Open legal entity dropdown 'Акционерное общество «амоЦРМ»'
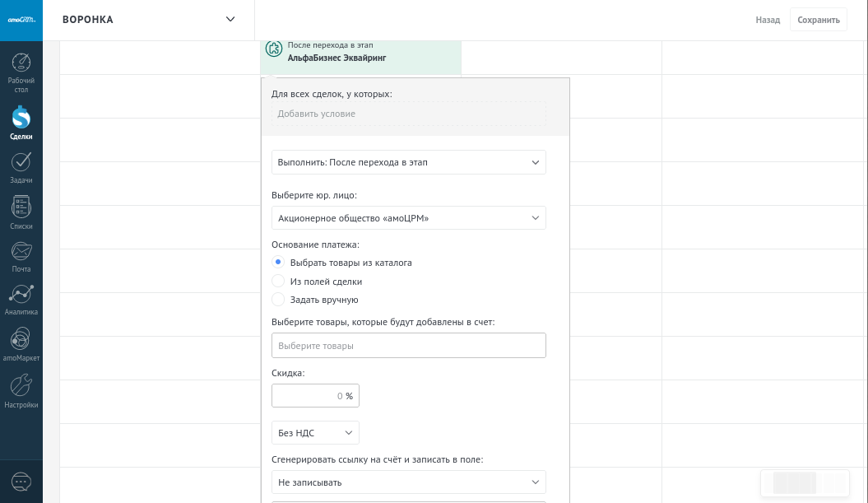The height and width of the screenshot is (503, 868). click(x=408, y=218)
